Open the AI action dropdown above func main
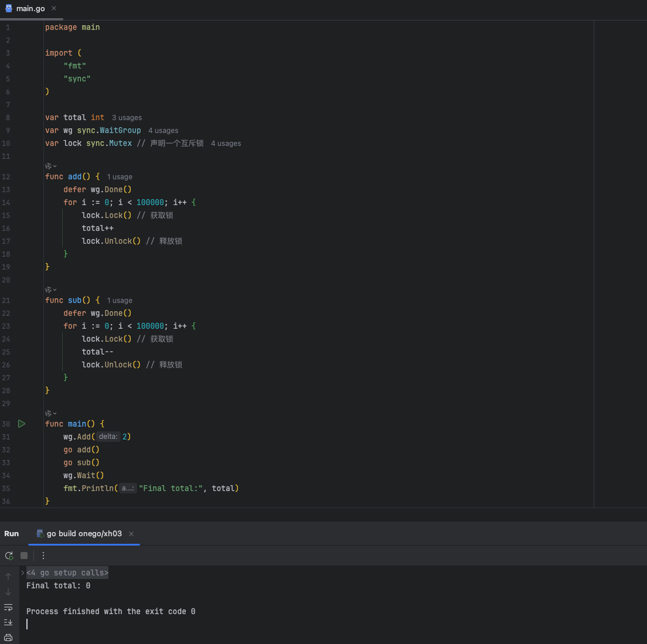This screenshot has height=644, width=647. [51, 413]
